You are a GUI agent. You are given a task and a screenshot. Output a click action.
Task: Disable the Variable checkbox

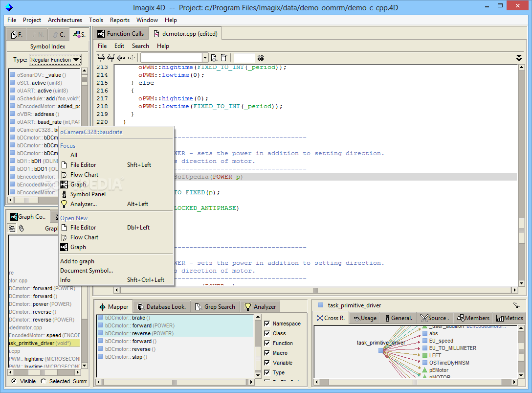point(267,363)
